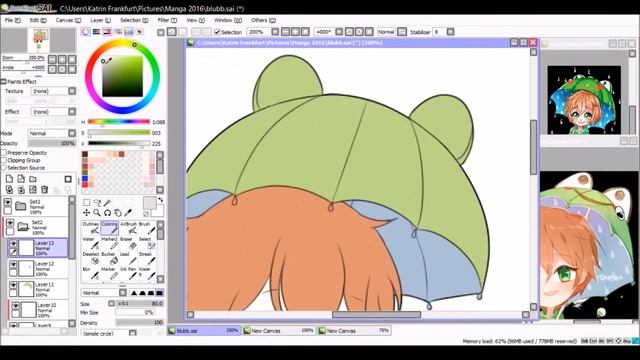Toggle the Selection checkbox in toolbar
Image resolution: width=640 pixels, height=360 pixels.
click(x=217, y=32)
